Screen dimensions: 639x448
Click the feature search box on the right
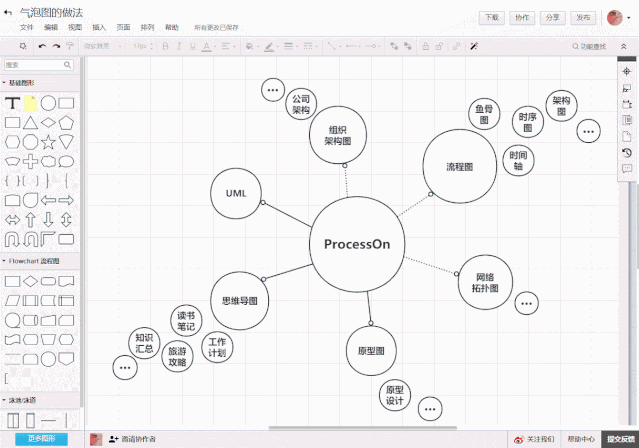pos(589,46)
